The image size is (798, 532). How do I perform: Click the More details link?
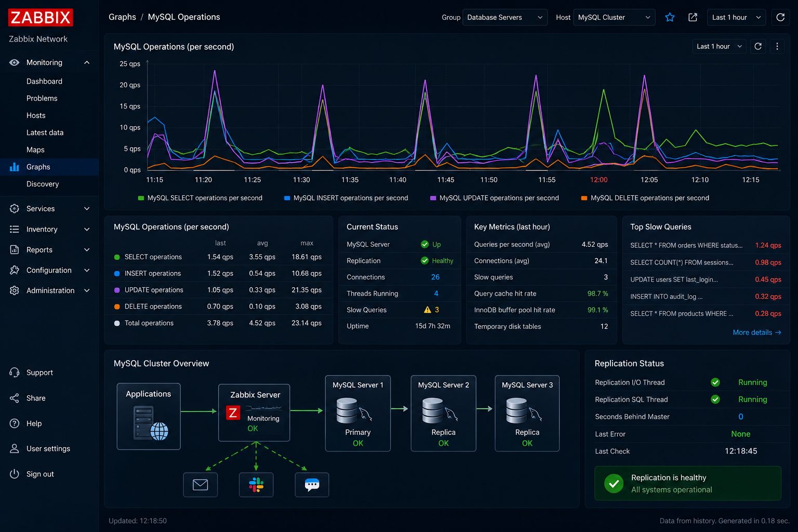point(757,332)
